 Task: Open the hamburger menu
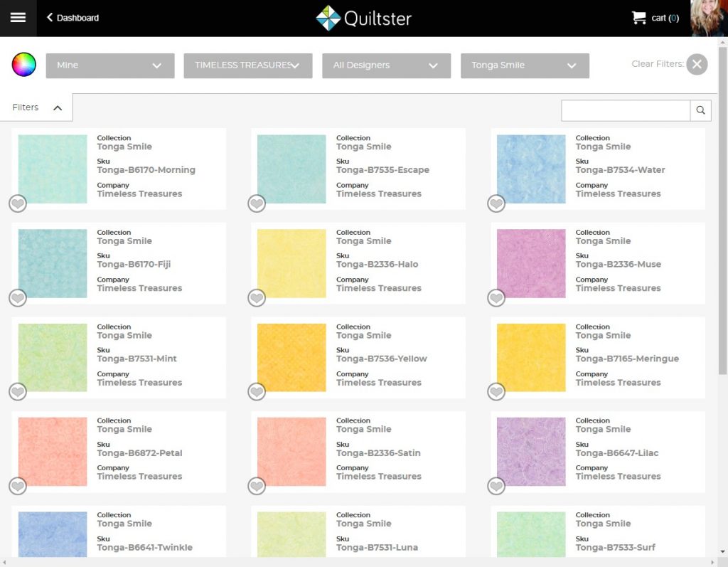[x=18, y=18]
